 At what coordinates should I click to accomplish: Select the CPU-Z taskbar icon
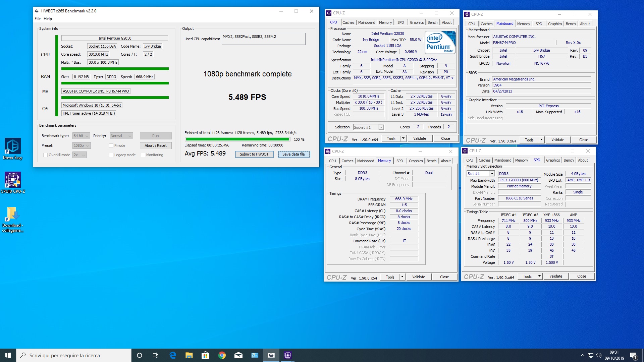click(x=287, y=355)
